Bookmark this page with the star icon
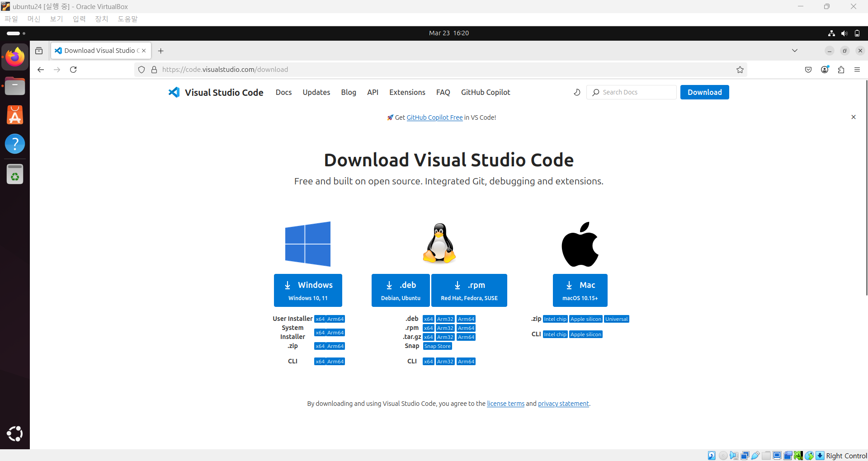Image resolution: width=868 pixels, height=461 pixels. tap(740, 70)
